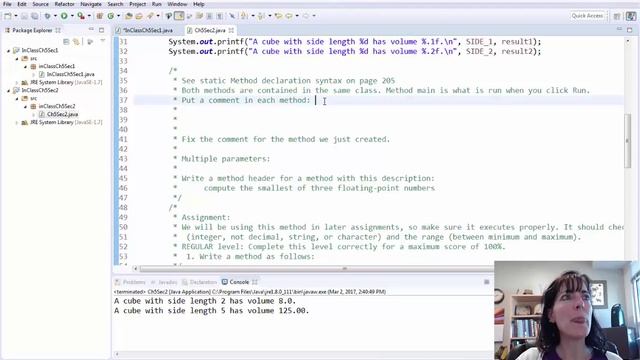Maximize the Package Explorer view
The height and width of the screenshot is (360, 640).
point(101,30)
